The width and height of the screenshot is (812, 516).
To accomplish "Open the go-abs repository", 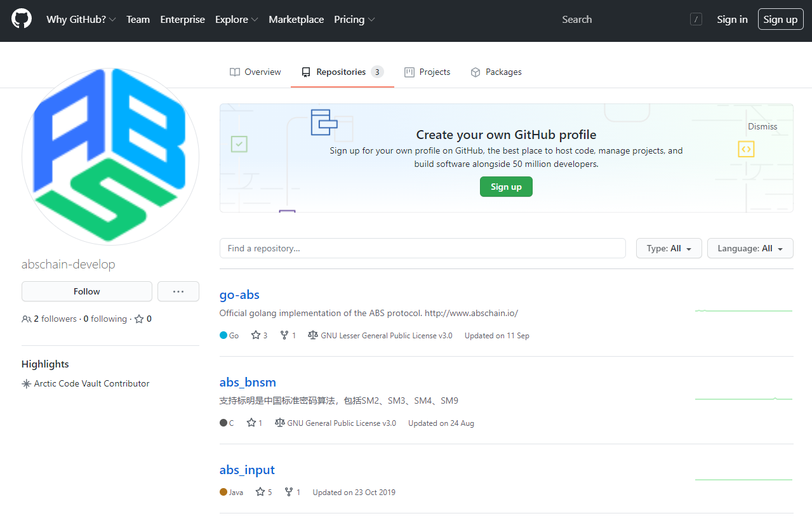I will click(x=239, y=294).
